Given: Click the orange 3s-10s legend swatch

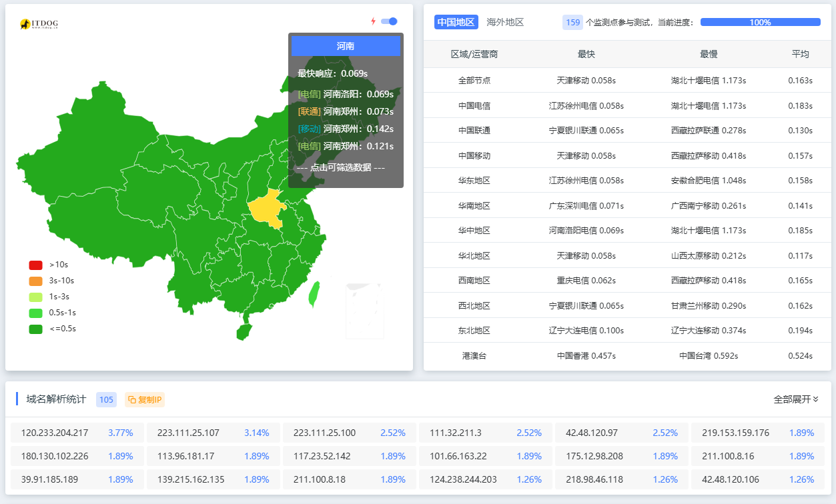Looking at the screenshot, I should [35, 281].
